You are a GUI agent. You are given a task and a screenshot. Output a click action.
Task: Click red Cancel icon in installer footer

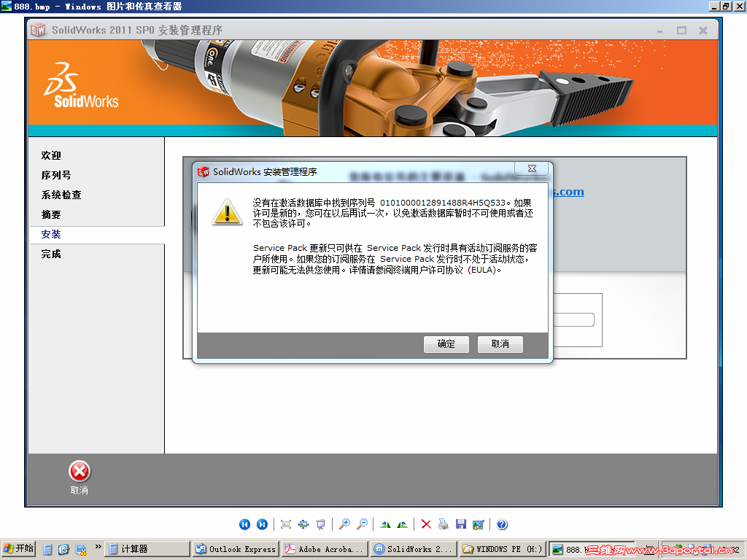coord(79,472)
